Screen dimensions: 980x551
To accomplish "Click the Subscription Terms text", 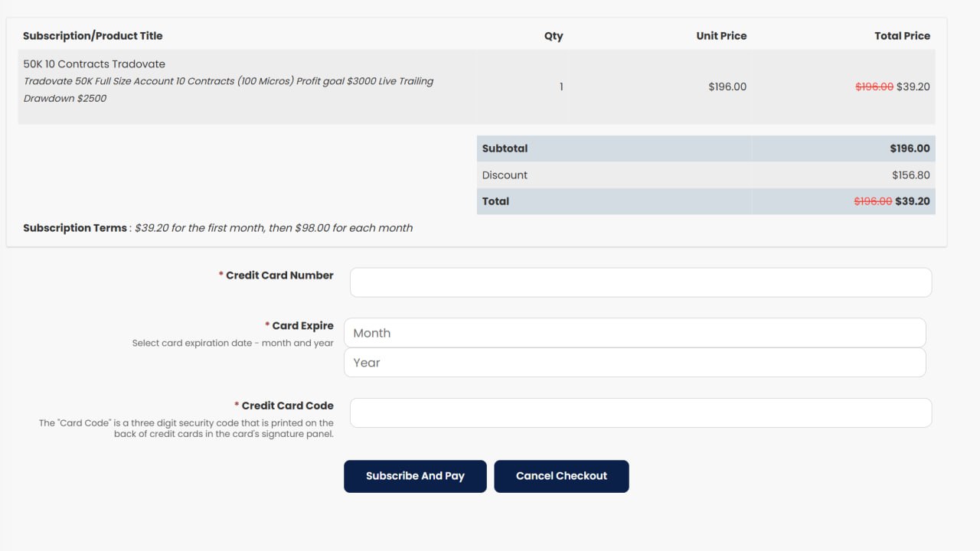I will (x=217, y=227).
